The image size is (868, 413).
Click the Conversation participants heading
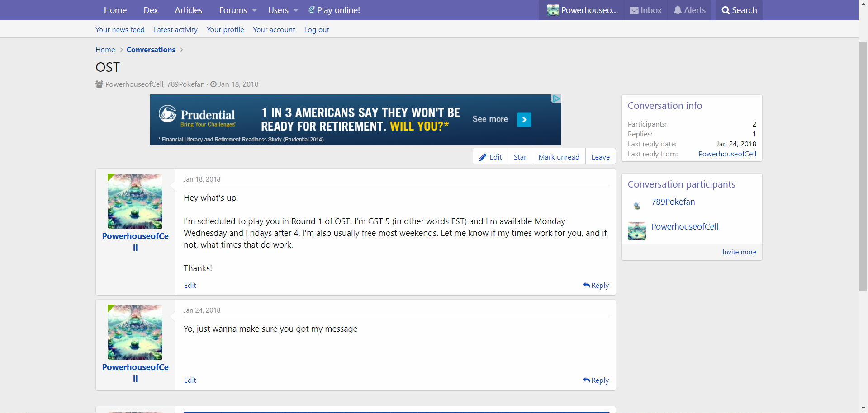[x=682, y=184]
